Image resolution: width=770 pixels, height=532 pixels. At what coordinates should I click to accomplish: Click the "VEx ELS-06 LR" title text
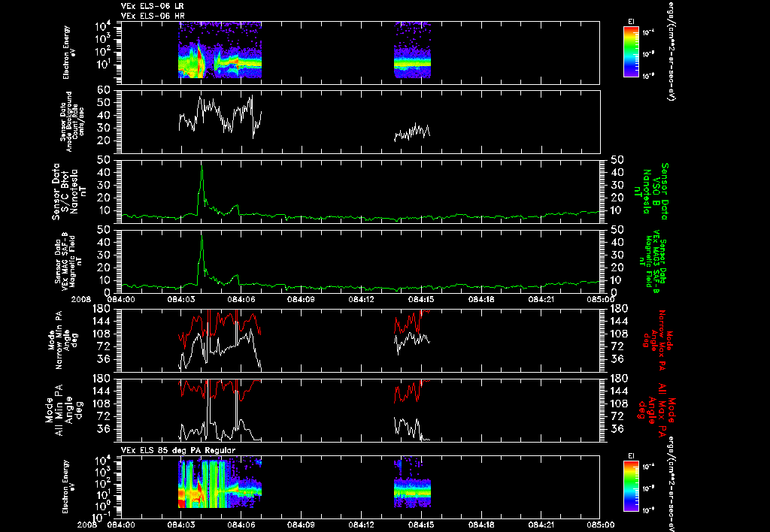pyautogui.click(x=152, y=6)
